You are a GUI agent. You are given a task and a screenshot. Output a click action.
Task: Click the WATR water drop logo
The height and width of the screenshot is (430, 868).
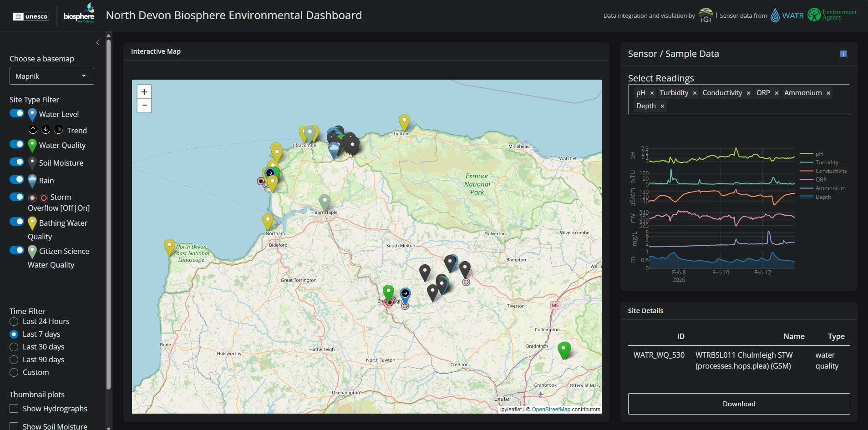775,15
